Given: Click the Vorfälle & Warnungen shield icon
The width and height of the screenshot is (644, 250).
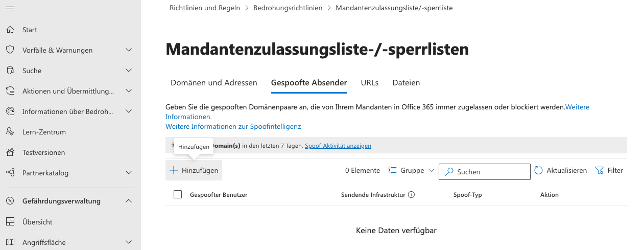Looking at the screenshot, I should coord(10,50).
